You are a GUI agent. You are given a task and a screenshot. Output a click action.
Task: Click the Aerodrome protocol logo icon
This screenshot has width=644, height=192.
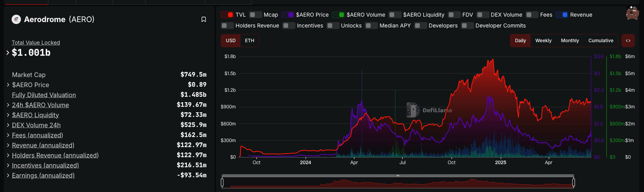pos(16,19)
